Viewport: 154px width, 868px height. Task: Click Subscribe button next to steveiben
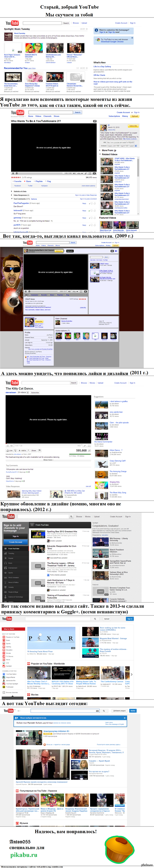35,393
